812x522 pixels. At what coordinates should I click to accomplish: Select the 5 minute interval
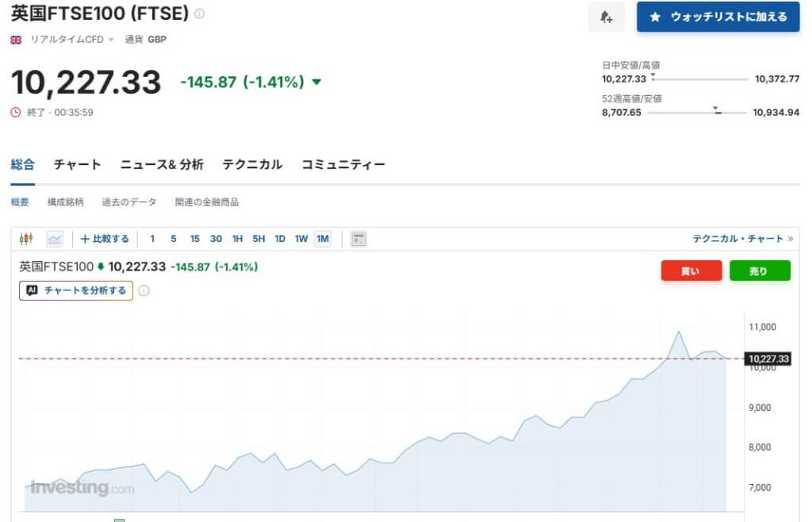tap(174, 239)
